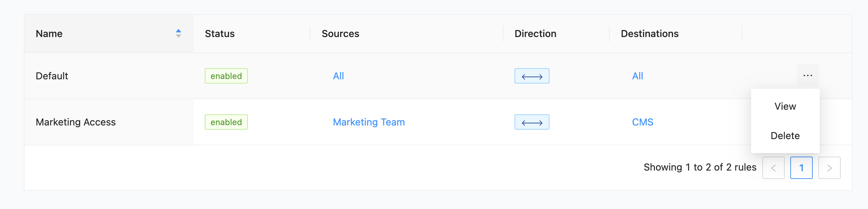Image resolution: width=868 pixels, height=209 pixels.
Task: Open the three-dot actions menu for Default
Action: click(x=807, y=75)
